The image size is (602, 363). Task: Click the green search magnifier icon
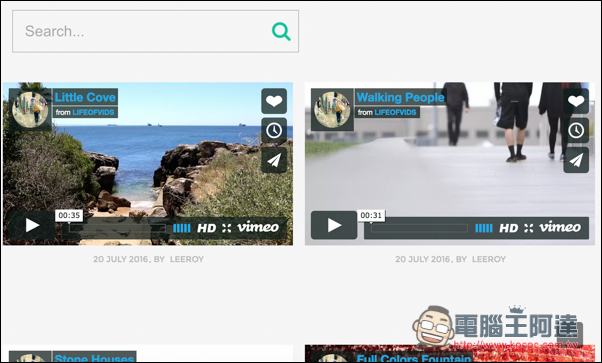point(281,31)
